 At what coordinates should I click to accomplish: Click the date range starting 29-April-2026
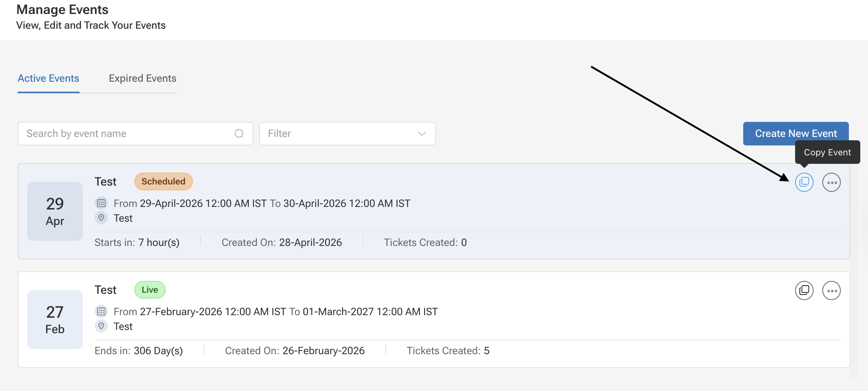[262, 203]
